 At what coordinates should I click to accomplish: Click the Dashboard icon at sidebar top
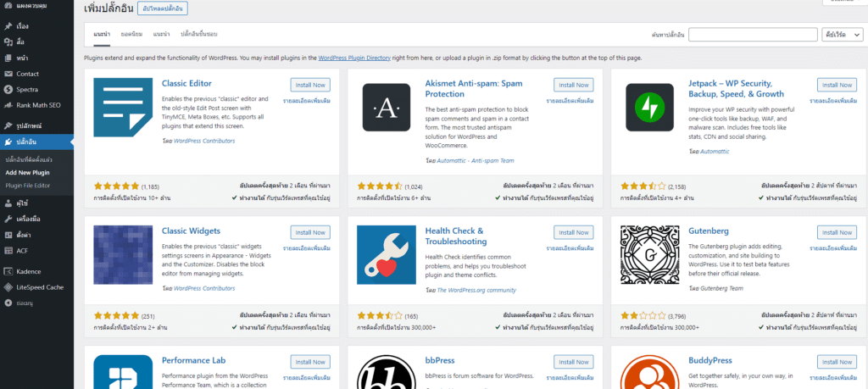8,5
